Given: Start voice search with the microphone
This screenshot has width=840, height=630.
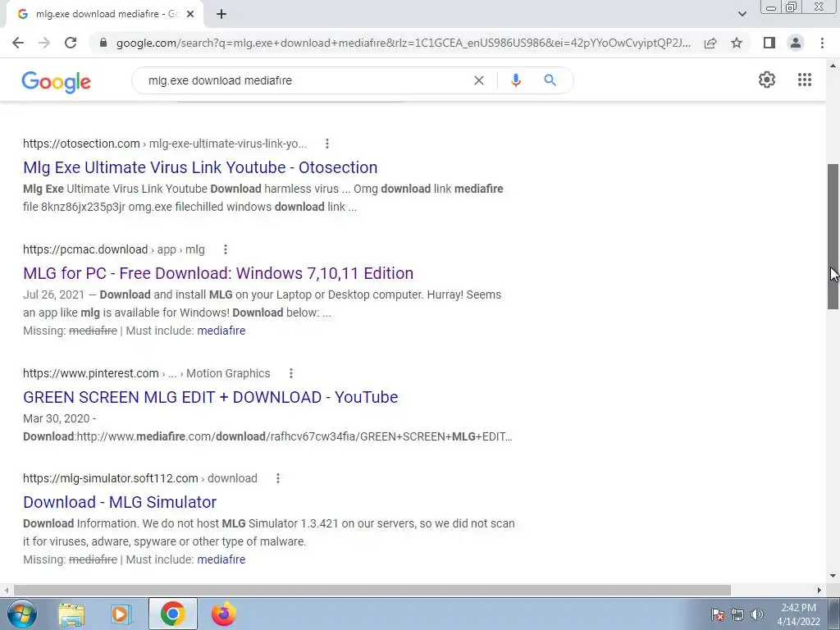Looking at the screenshot, I should click(x=515, y=80).
